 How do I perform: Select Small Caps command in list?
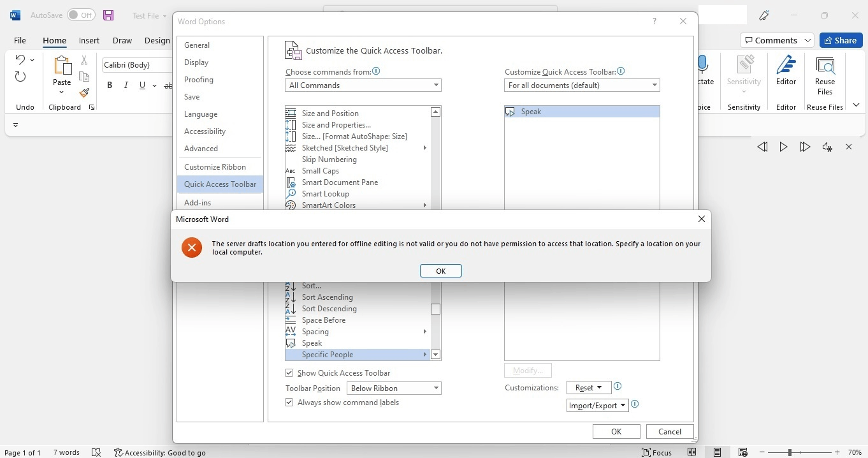click(358, 171)
